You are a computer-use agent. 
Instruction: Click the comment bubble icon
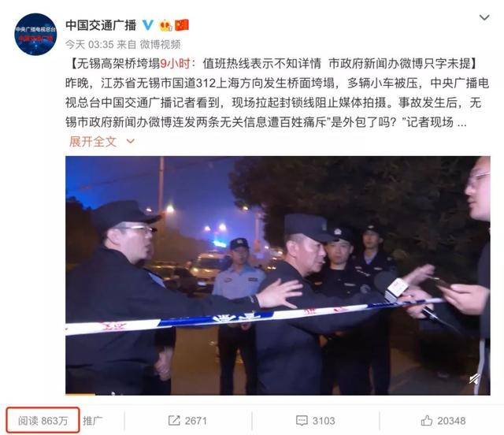[x=302, y=421]
